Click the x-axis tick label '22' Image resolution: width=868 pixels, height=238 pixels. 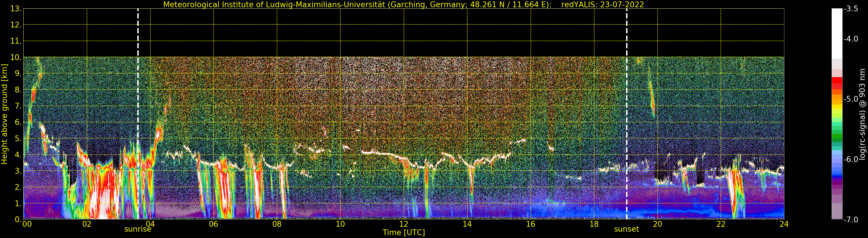tap(721, 224)
